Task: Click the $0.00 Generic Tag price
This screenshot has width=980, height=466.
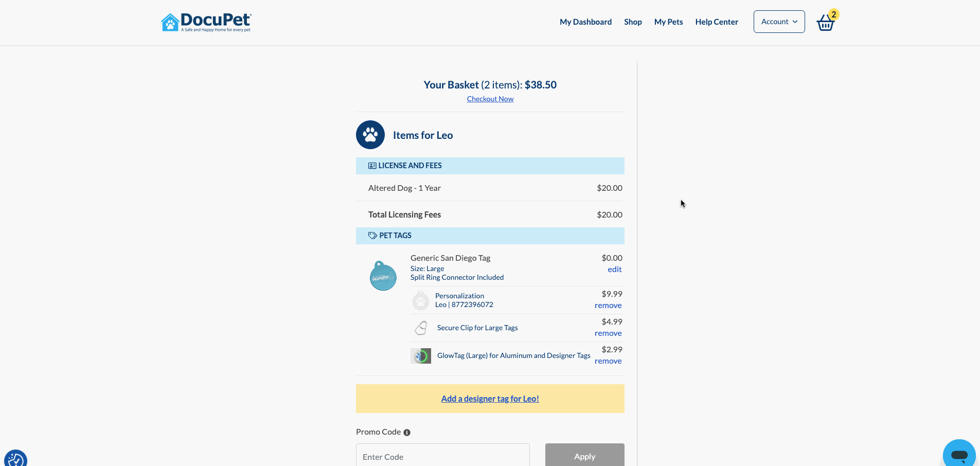Action: [x=612, y=258]
